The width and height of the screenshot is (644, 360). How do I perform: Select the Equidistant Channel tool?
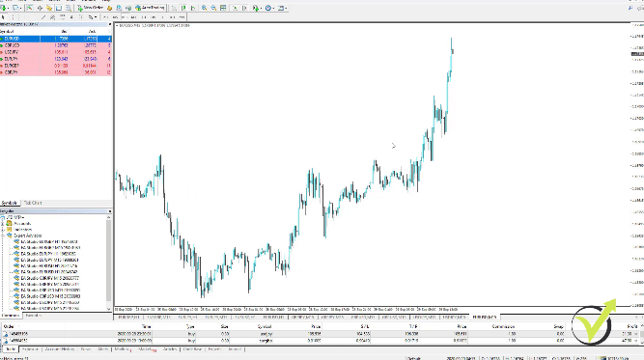(x=52, y=17)
